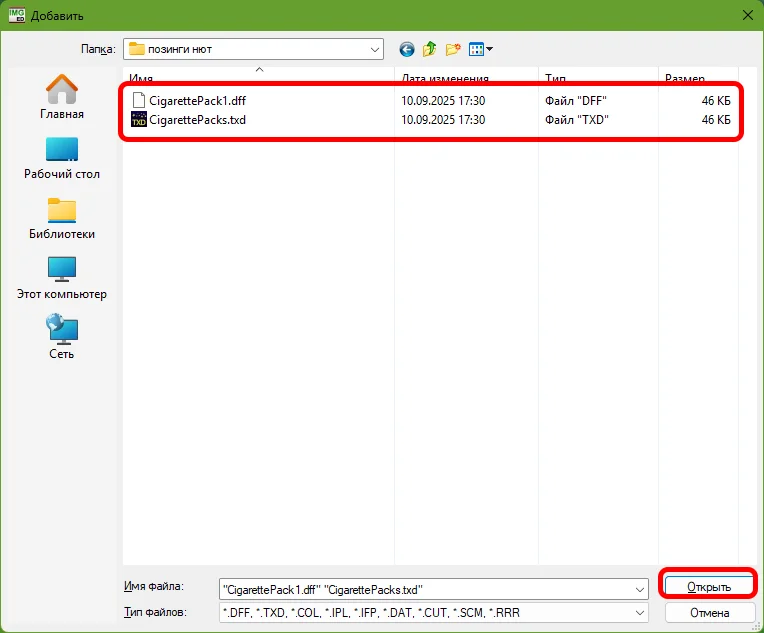Screen dimensions: 764x633
Task: Click the Открыть button
Action: 709,587
